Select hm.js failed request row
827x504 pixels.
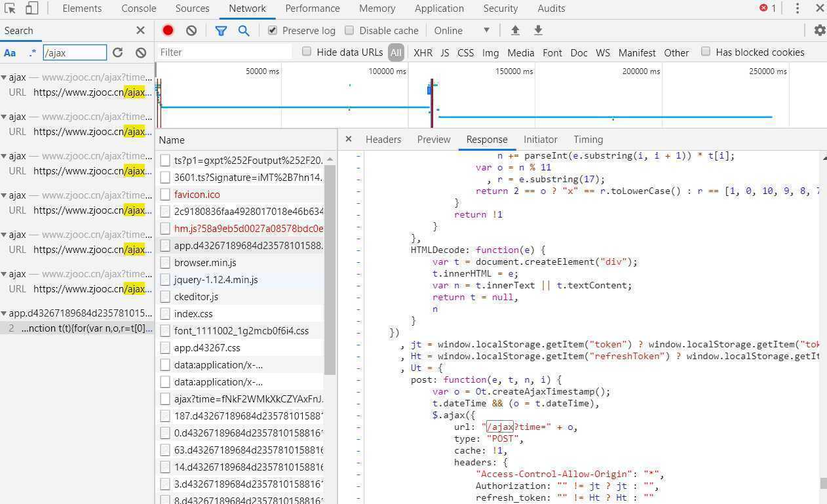click(240, 229)
